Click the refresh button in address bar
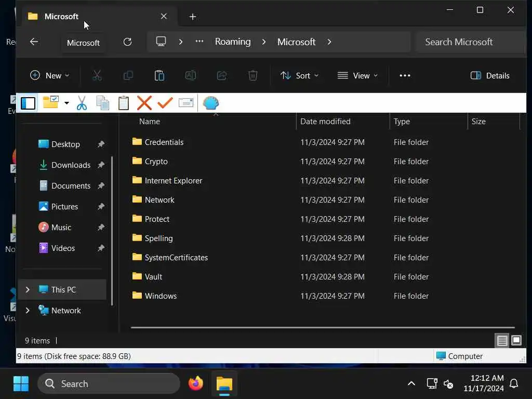Image resolution: width=532 pixels, height=399 pixels. click(128, 42)
